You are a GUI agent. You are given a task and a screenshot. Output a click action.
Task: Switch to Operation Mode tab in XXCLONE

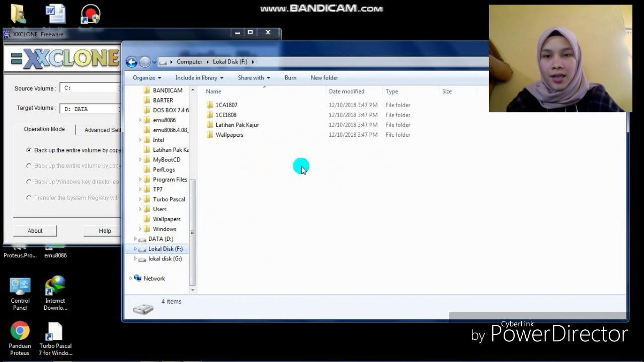pos(44,129)
